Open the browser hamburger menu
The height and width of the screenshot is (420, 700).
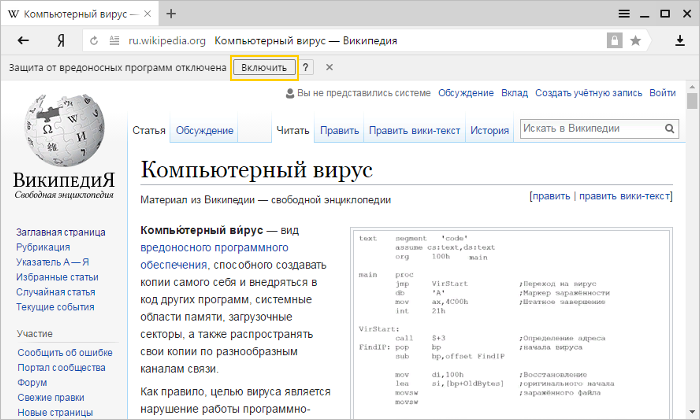(624, 14)
